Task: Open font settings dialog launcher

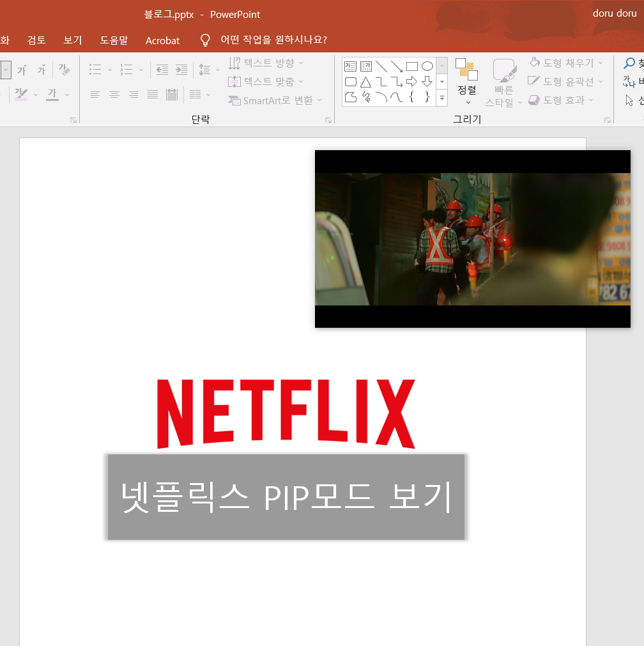Action: 73,120
